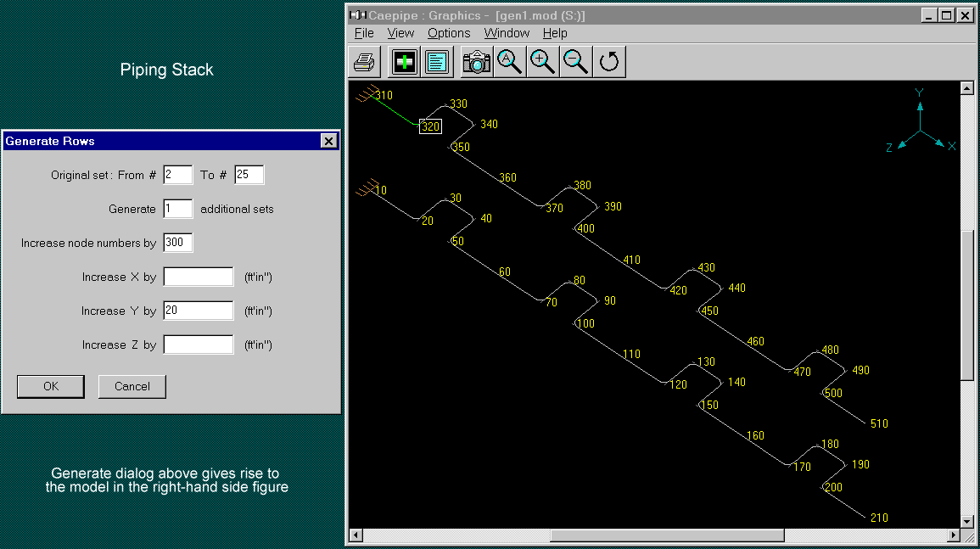Open the Window menu
This screenshot has width=980, height=549.
(507, 33)
